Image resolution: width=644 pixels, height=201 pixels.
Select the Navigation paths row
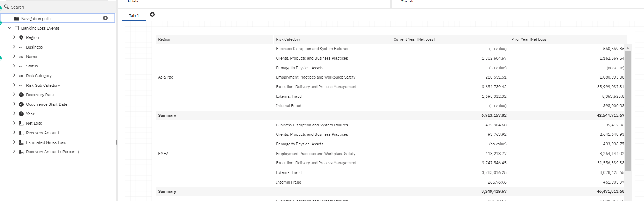click(x=57, y=18)
